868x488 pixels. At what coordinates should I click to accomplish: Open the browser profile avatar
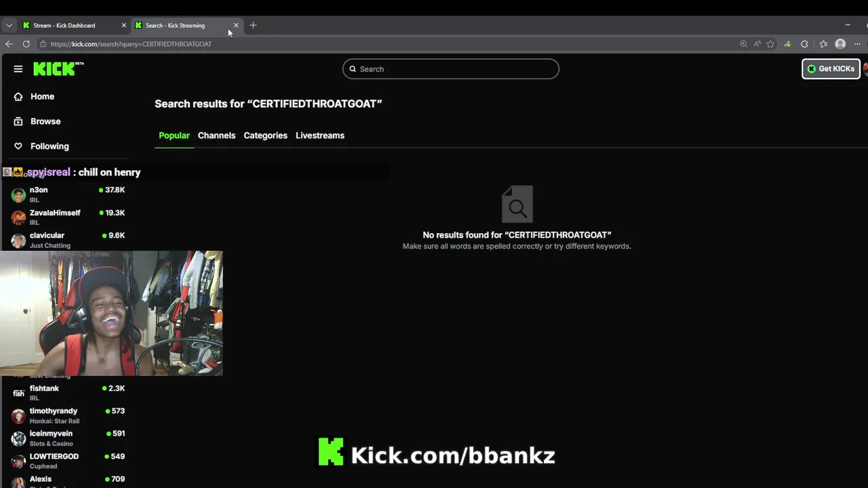point(840,44)
